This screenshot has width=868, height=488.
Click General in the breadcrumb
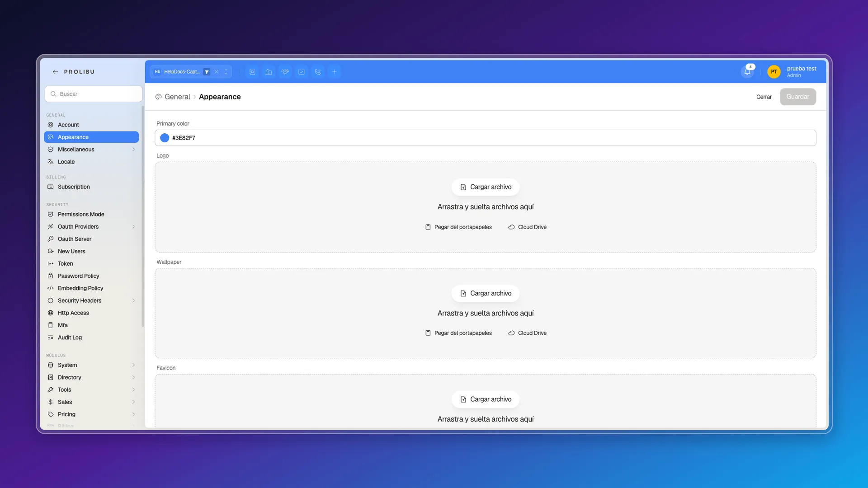tap(177, 97)
